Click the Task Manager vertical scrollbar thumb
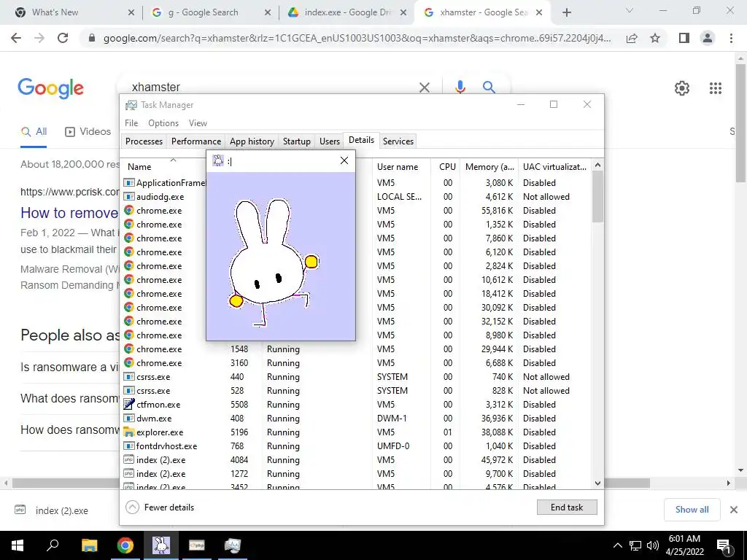Viewport: 747px width, 560px height. [597, 196]
